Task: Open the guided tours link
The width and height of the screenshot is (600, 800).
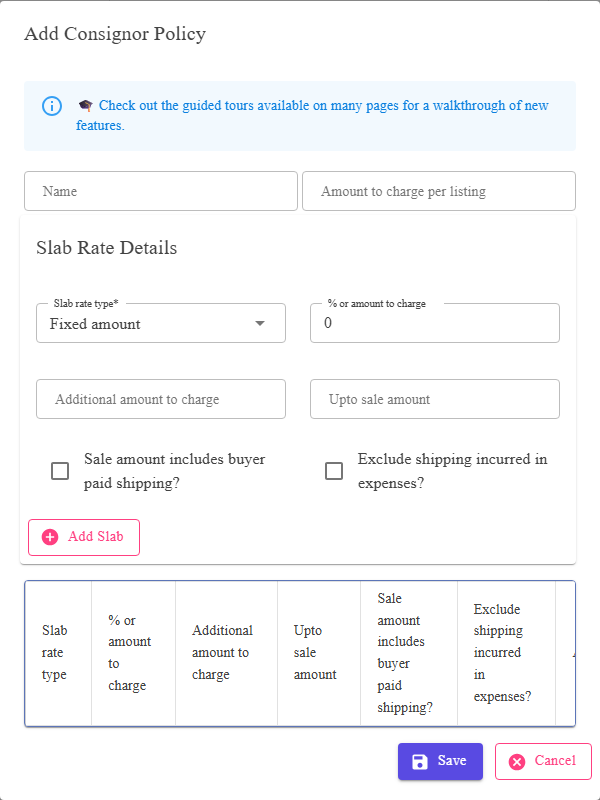Action: click(x=312, y=115)
